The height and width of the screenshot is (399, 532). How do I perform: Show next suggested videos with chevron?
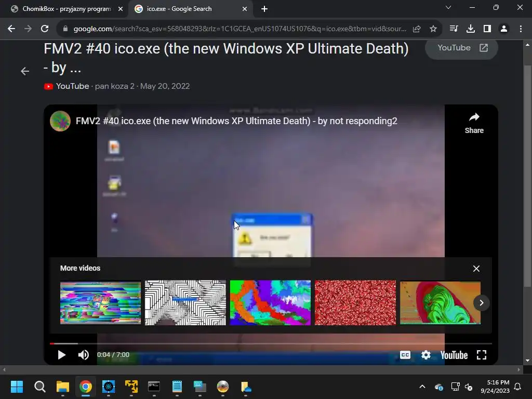click(481, 303)
